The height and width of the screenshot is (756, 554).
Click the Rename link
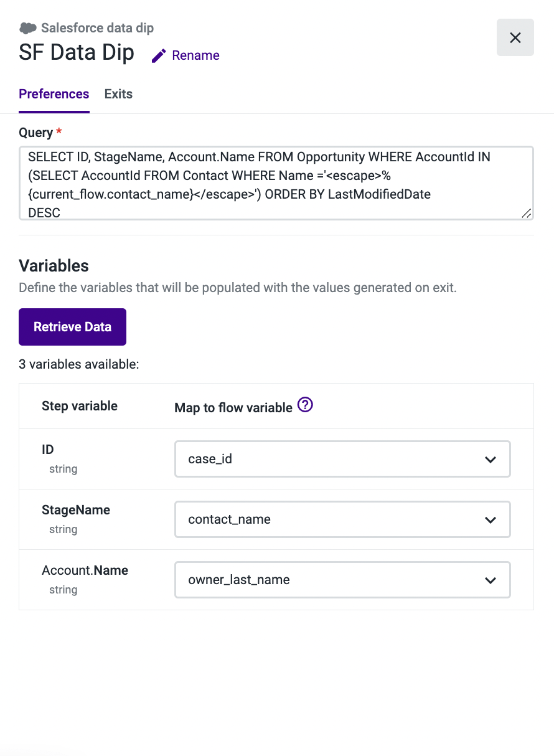click(x=195, y=55)
